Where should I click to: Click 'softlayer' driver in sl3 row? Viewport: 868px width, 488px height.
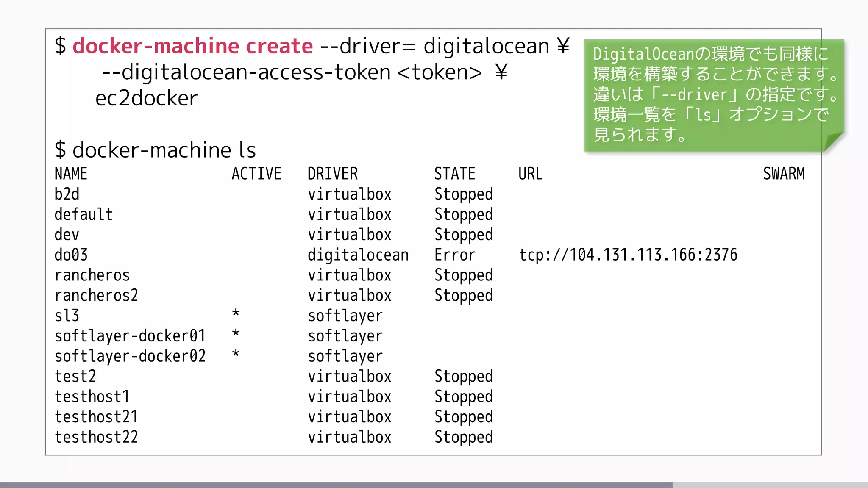(x=345, y=316)
